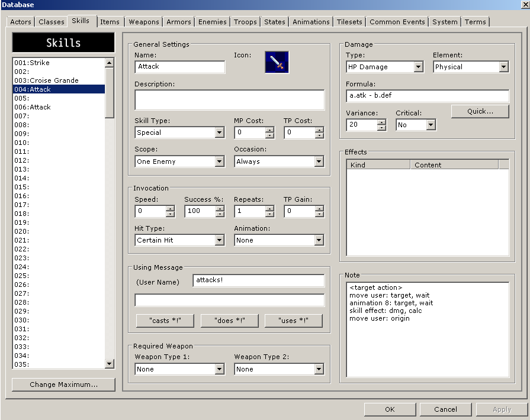The image size is (530, 420).
Task: Open the Skill Type dropdown
Action: tap(219, 133)
